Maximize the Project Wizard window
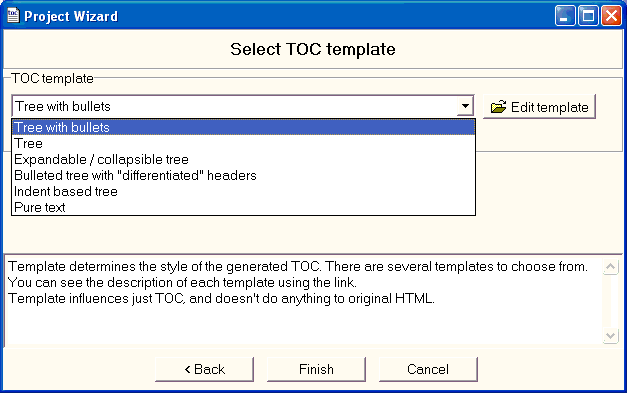This screenshot has height=393, width=627. click(x=588, y=16)
